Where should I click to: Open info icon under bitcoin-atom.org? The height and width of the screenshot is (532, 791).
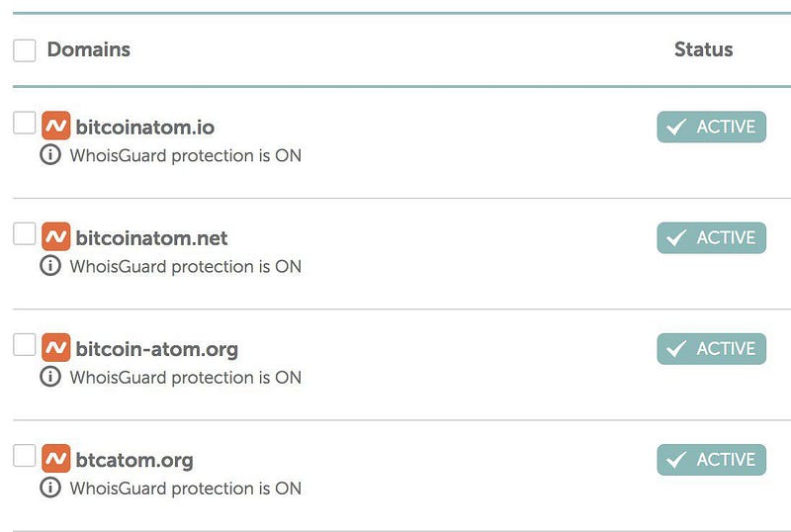pos(50,377)
